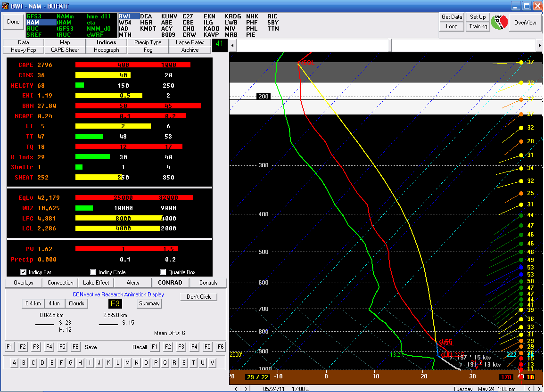Switch to the Indices tab
The width and height of the screenshot is (544, 392).
(x=107, y=42)
